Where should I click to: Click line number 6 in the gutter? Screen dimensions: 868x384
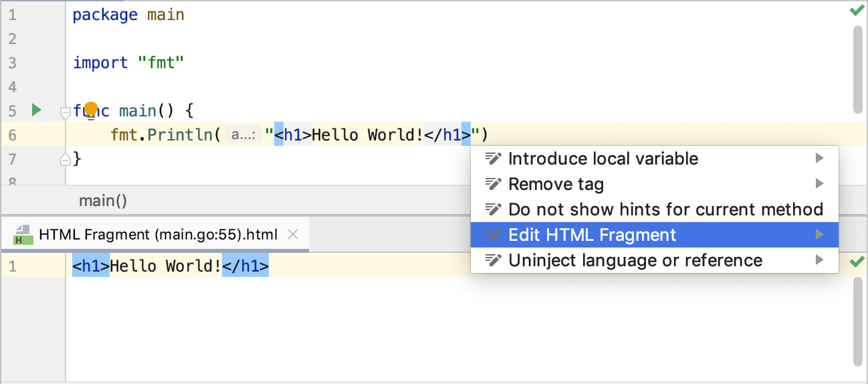click(12, 135)
